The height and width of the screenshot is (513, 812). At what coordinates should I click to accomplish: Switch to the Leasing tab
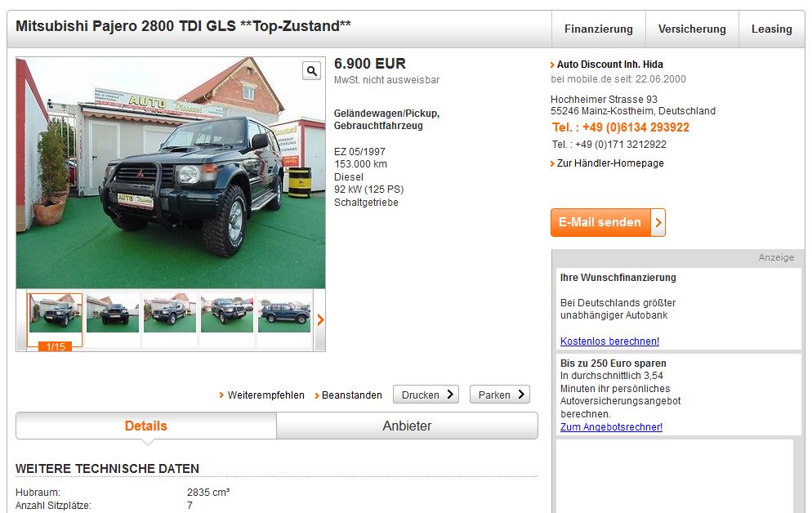pyautogui.click(x=772, y=29)
